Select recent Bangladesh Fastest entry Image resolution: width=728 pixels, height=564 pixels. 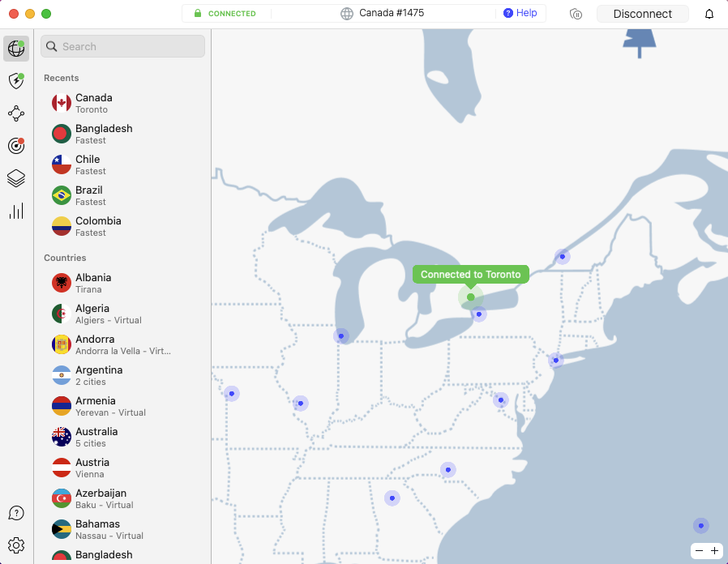click(122, 134)
